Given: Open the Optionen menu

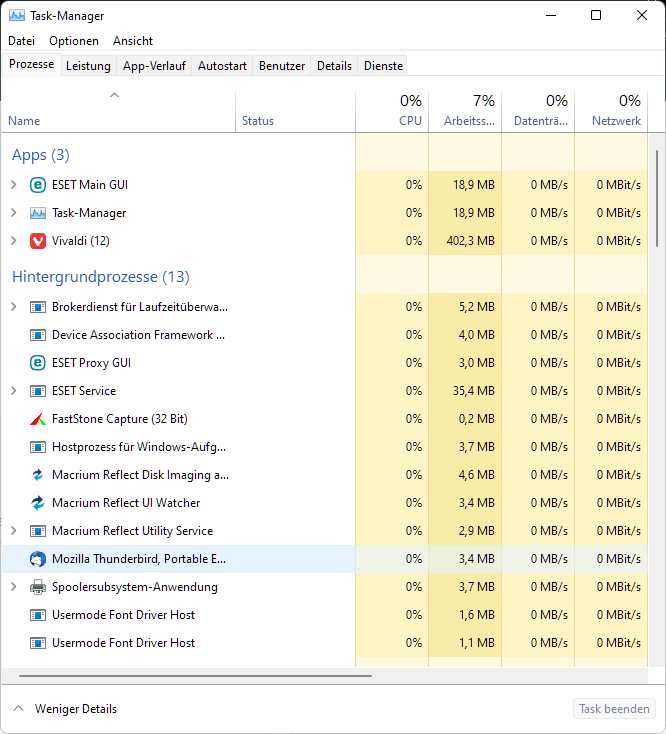Looking at the screenshot, I should click(74, 41).
